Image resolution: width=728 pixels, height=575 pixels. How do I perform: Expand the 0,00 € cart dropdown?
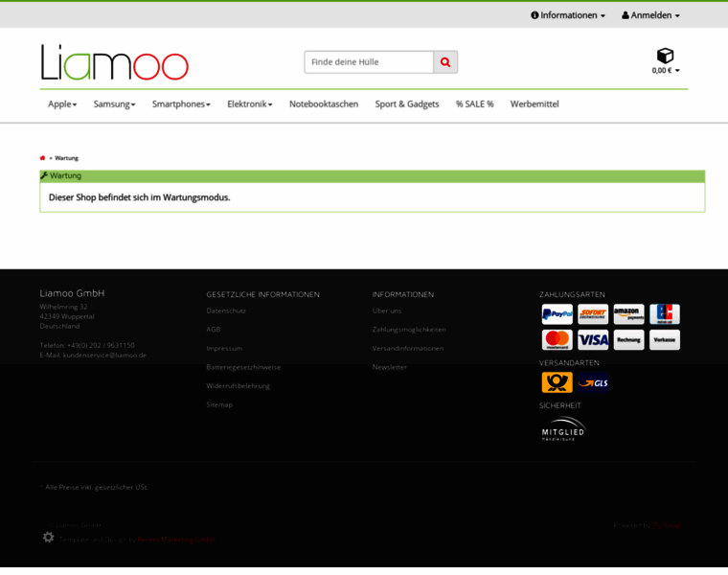(666, 71)
